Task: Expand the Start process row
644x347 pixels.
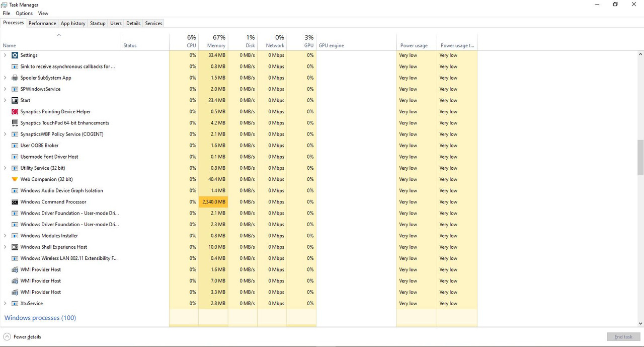Action: [5, 100]
